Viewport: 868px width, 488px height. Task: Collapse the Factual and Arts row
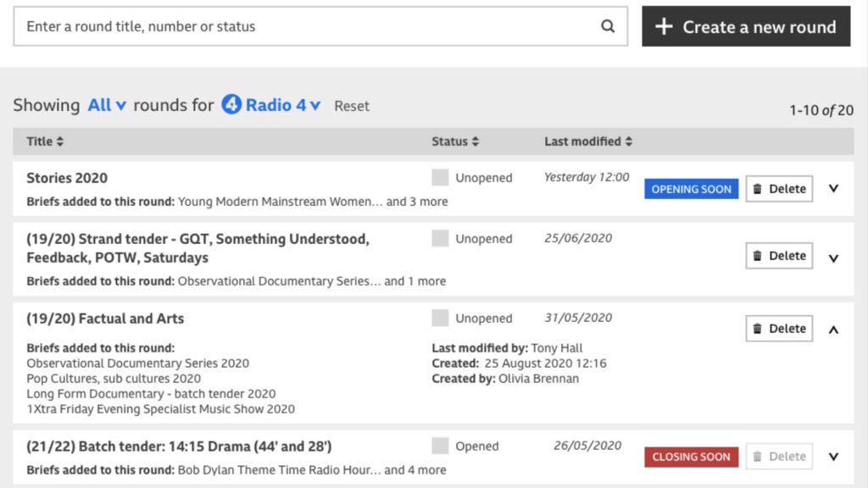coord(833,330)
